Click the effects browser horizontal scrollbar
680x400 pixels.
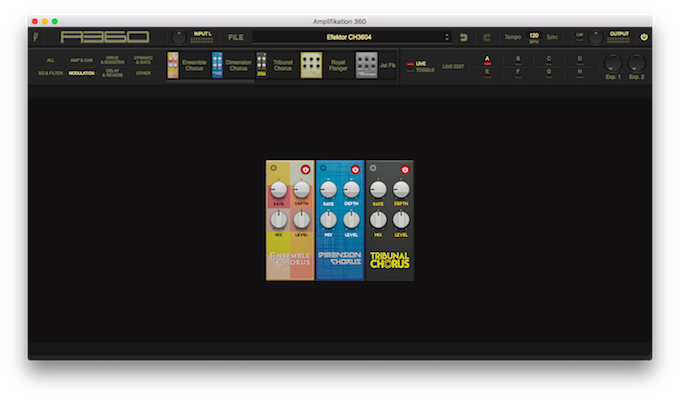(211, 81)
